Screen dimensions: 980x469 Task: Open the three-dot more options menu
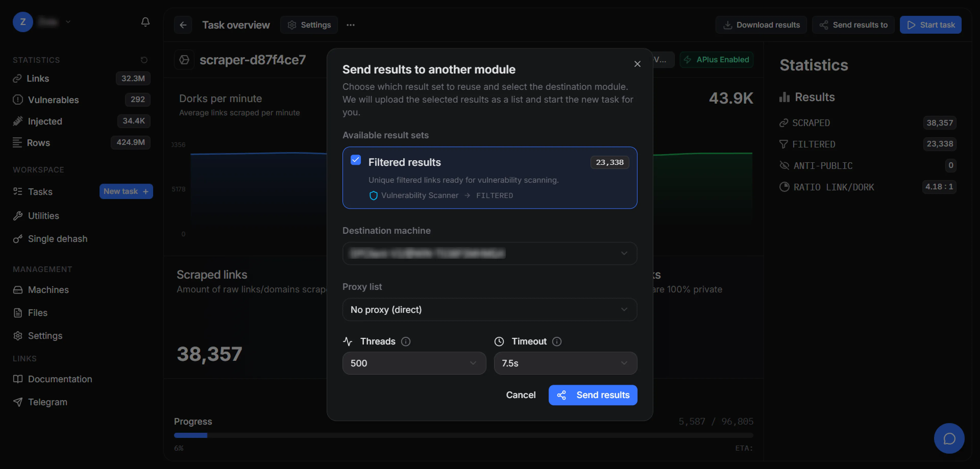pos(350,25)
